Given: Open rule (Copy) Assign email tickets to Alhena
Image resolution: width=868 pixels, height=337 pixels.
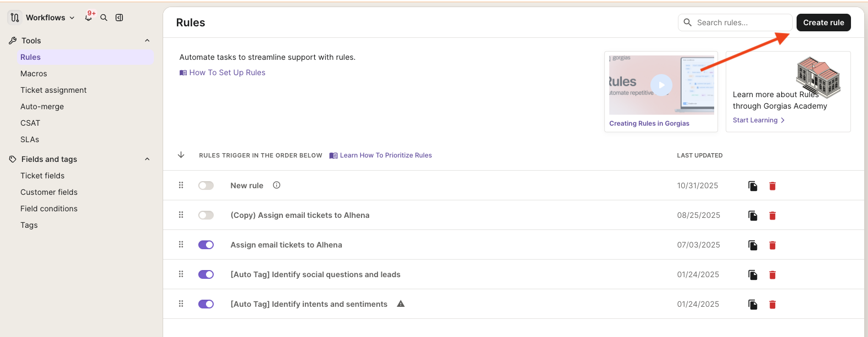Looking at the screenshot, I should (300, 215).
